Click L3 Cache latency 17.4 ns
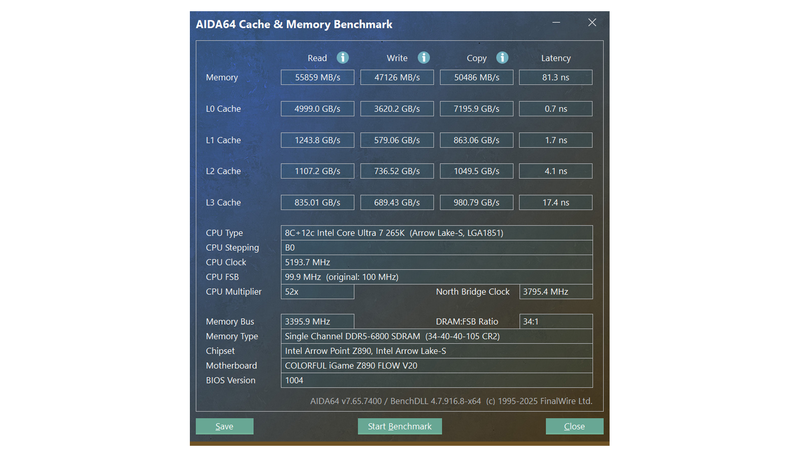800x457 pixels. (556, 202)
